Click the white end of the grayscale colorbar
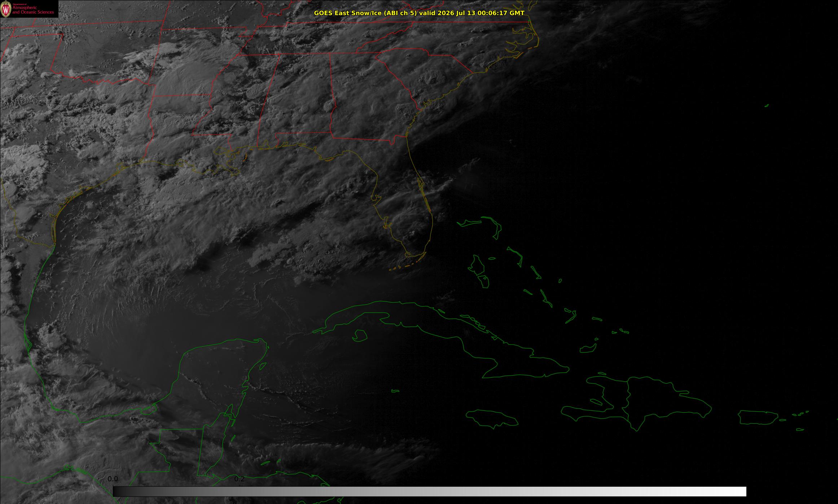The height and width of the screenshot is (504, 838). tap(736, 491)
